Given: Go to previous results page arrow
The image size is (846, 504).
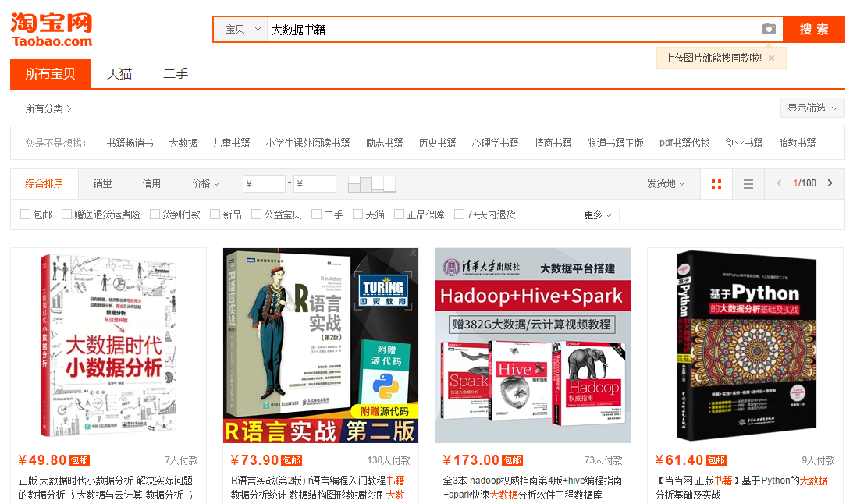Looking at the screenshot, I should click(x=779, y=183).
